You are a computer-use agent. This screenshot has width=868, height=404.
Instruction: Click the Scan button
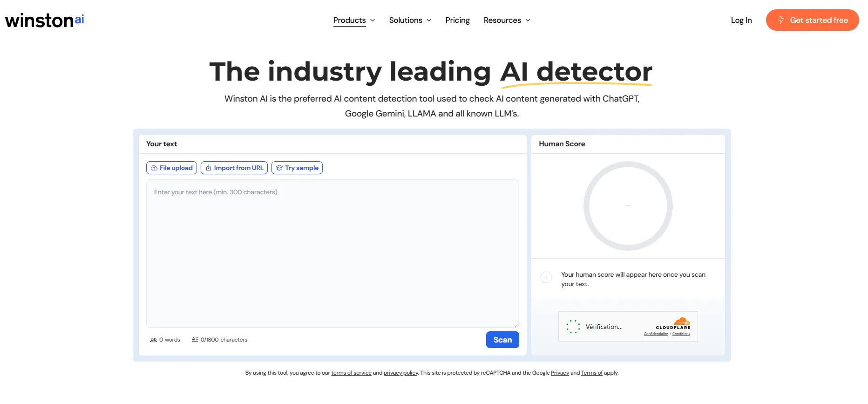tap(502, 340)
